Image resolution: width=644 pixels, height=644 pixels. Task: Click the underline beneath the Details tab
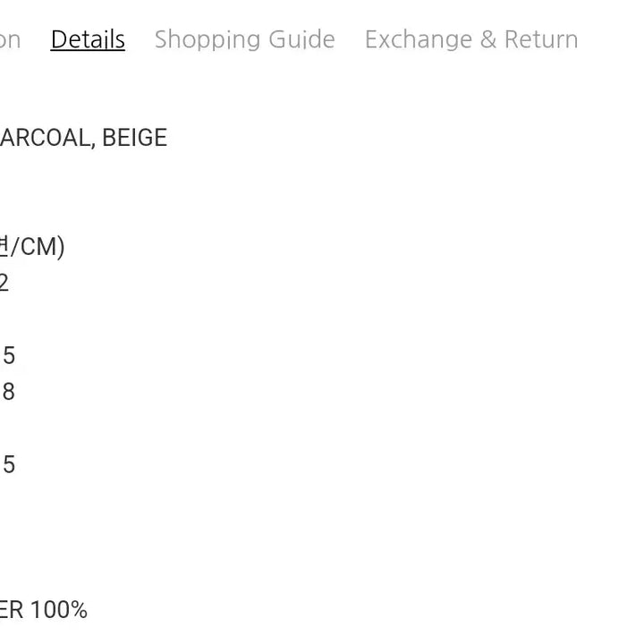coord(88,52)
